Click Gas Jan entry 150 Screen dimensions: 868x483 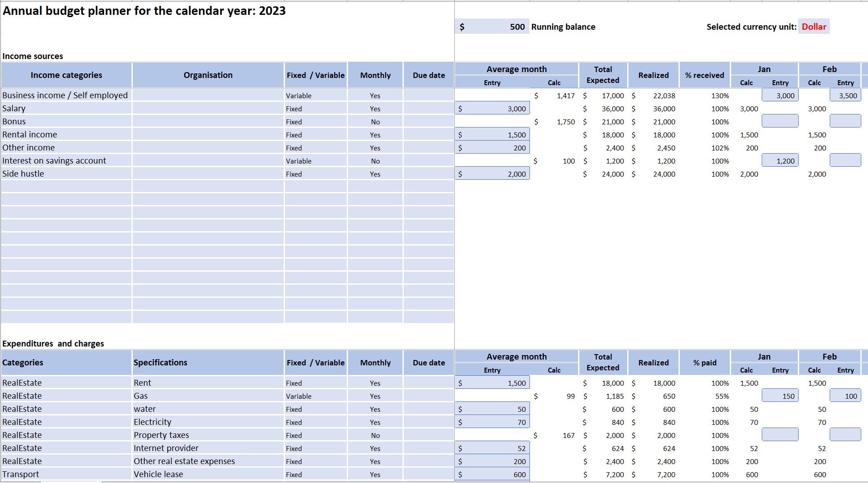pyautogui.click(x=780, y=396)
